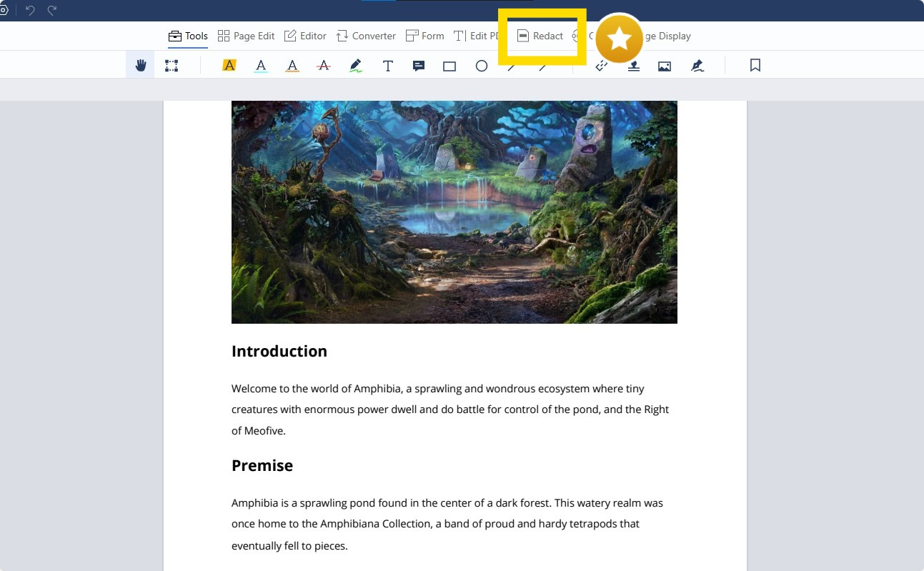924x571 pixels.
Task: Add a bookmark with the bookmark icon
Action: [x=755, y=65]
